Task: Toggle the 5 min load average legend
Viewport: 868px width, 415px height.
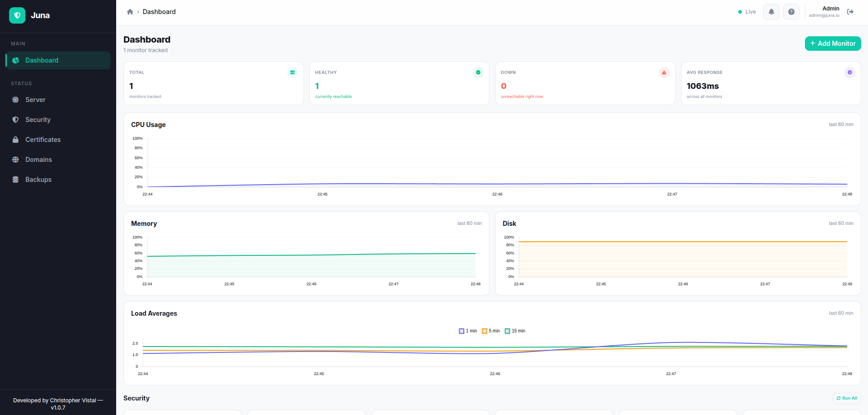Action: pos(491,331)
